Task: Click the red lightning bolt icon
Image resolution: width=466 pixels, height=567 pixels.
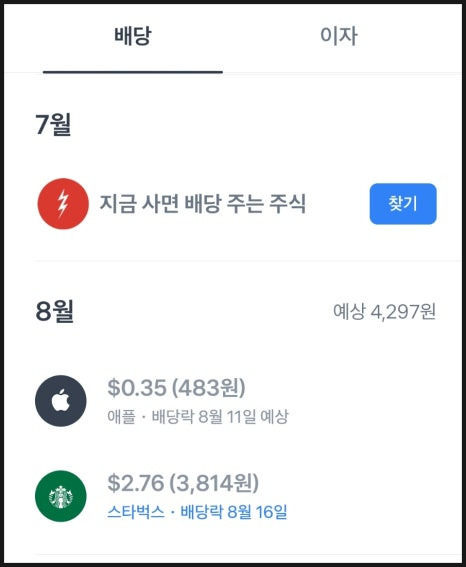Action: click(x=63, y=204)
